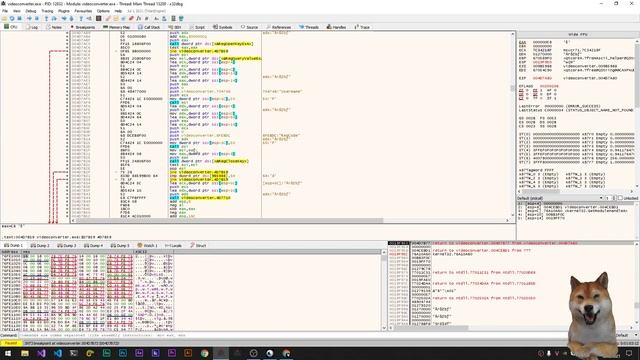Click the Restart debuggee toolbar icon
The image size is (640, 360).
click(12, 19)
